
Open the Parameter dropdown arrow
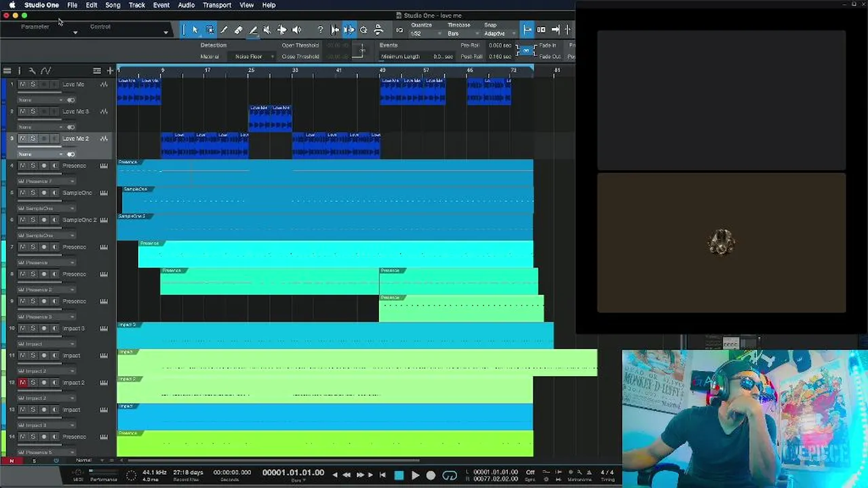tap(75, 32)
